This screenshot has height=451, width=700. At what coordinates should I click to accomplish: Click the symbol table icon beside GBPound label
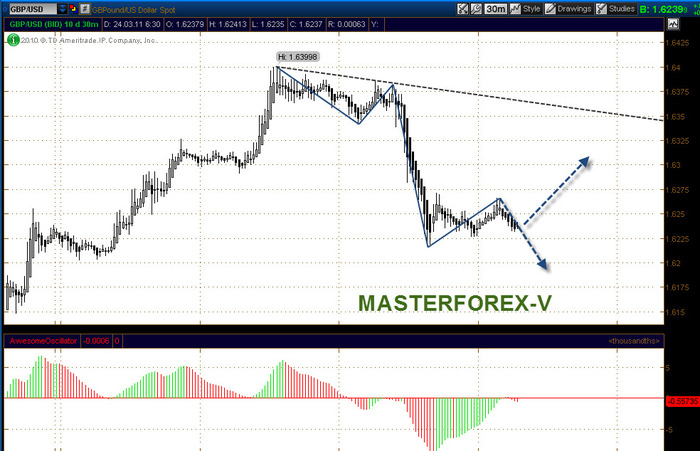coord(85,9)
